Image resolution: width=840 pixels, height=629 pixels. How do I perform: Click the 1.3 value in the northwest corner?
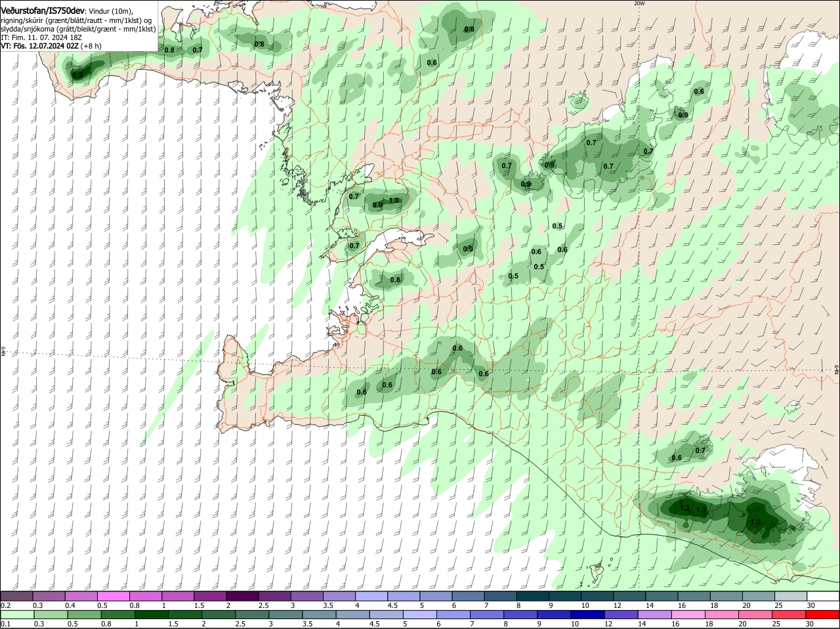[x=77, y=75]
